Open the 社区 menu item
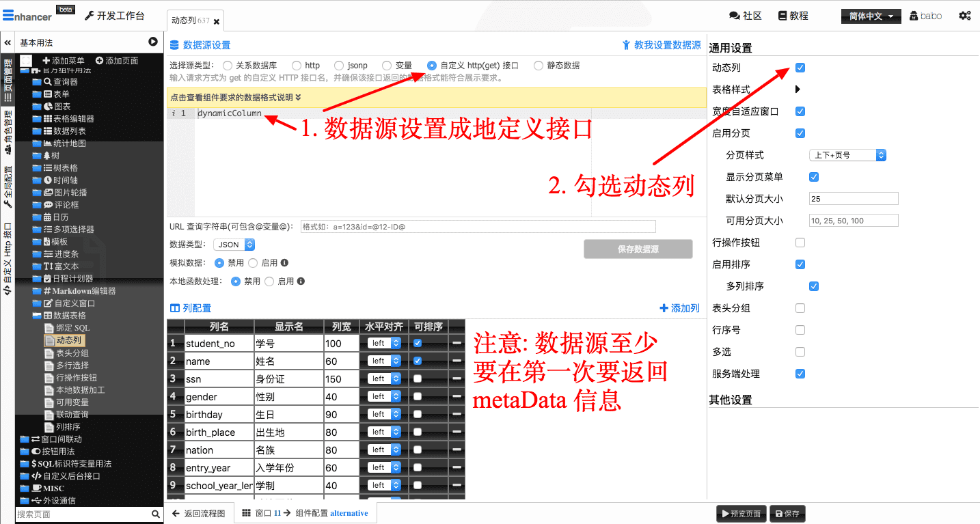The width and height of the screenshot is (980, 524). click(746, 16)
